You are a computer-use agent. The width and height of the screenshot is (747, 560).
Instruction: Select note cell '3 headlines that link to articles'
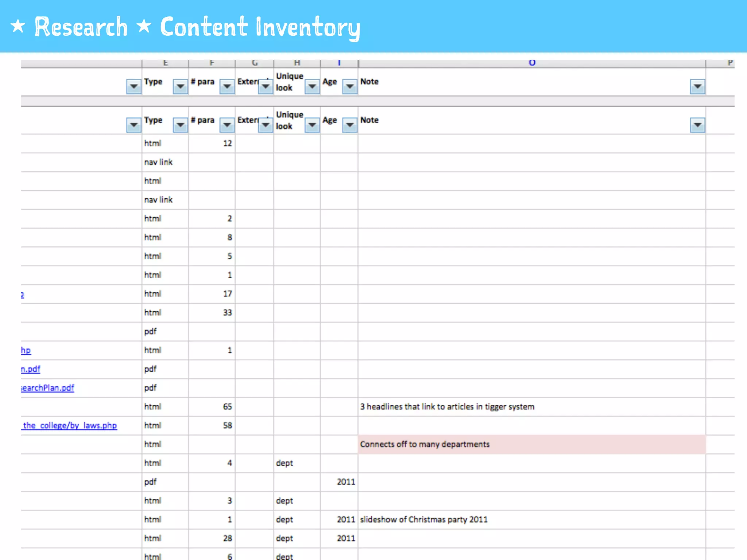click(x=532, y=407)
